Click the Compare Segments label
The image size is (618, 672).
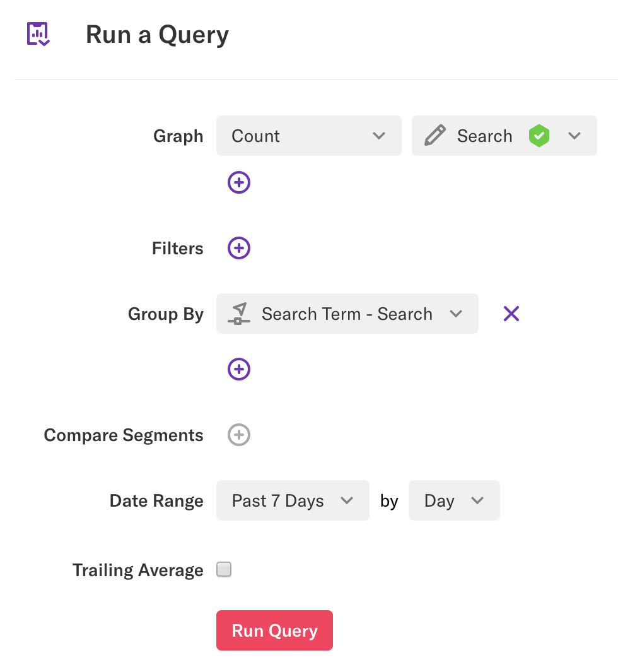tap(124, 435)
